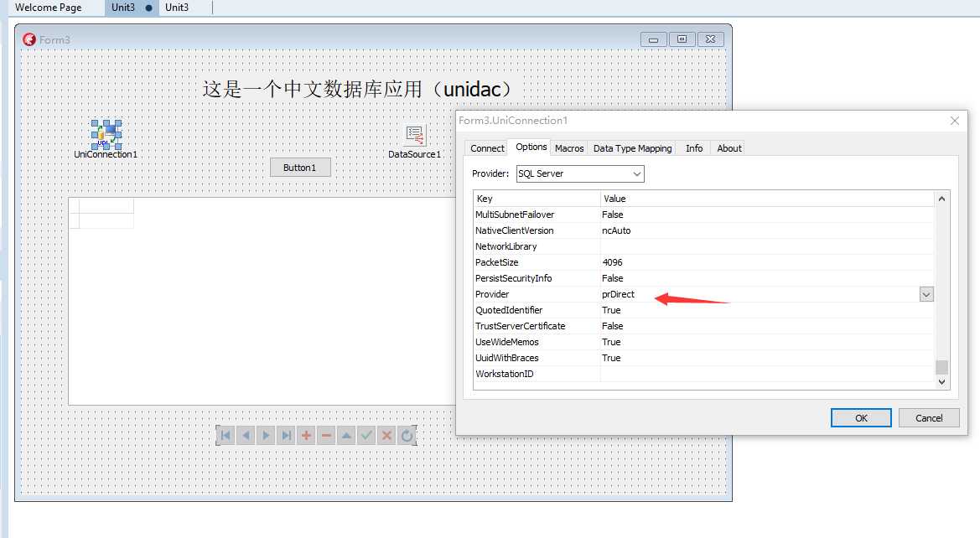
Task: Click the options list scroll-up arrow
Action: click(x=941, y=199)
